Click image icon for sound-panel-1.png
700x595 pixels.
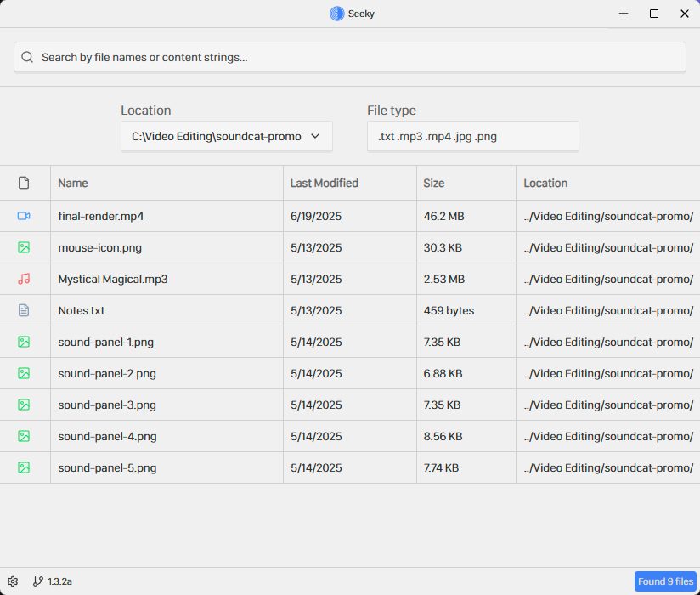pos(24,343)
